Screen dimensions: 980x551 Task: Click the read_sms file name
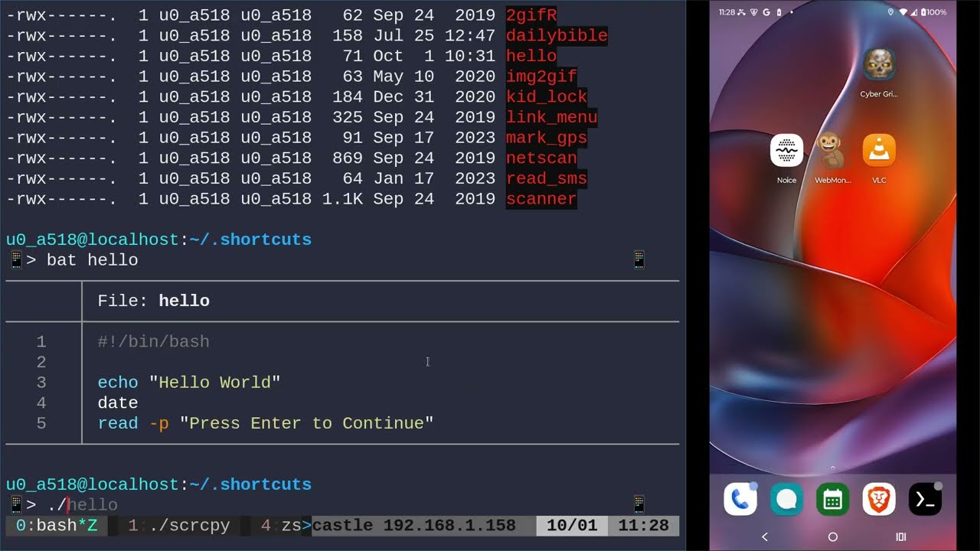point(547,178)
